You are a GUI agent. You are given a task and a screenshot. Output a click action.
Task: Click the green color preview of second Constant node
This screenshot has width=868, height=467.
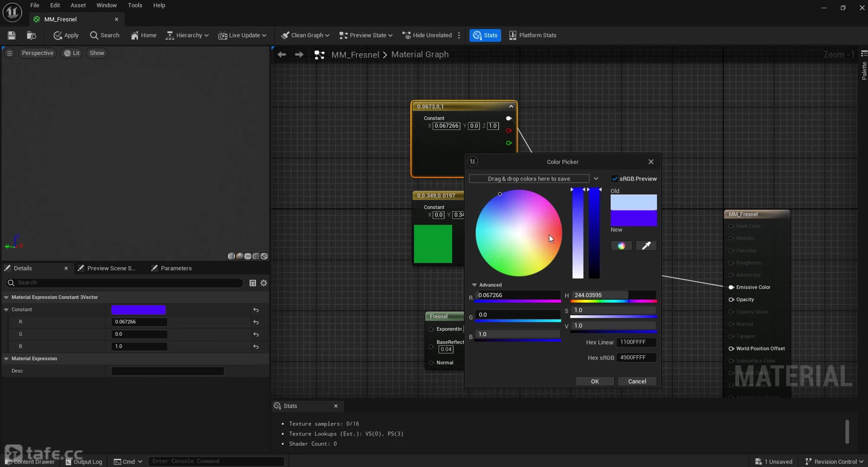coord(433,244)
